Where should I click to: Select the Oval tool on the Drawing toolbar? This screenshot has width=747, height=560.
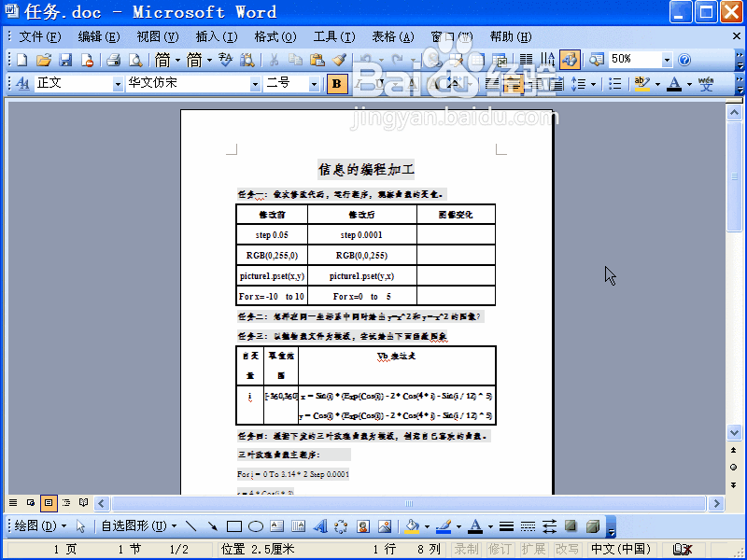255,525
